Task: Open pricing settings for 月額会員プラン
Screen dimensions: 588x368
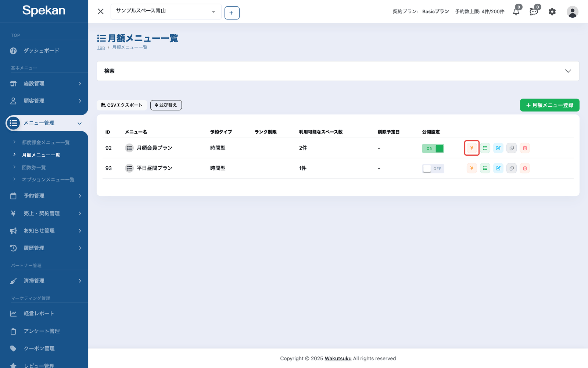Action: (x=472, y=148)
